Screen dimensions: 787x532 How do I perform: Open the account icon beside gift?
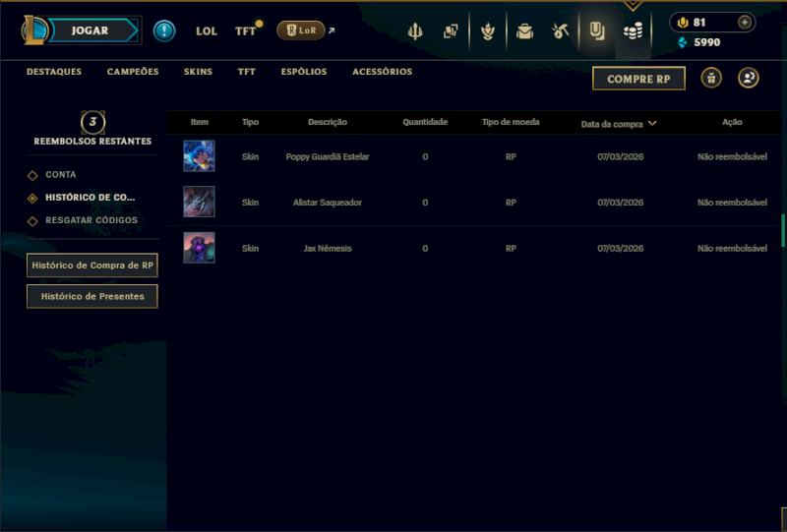point(749,78)
